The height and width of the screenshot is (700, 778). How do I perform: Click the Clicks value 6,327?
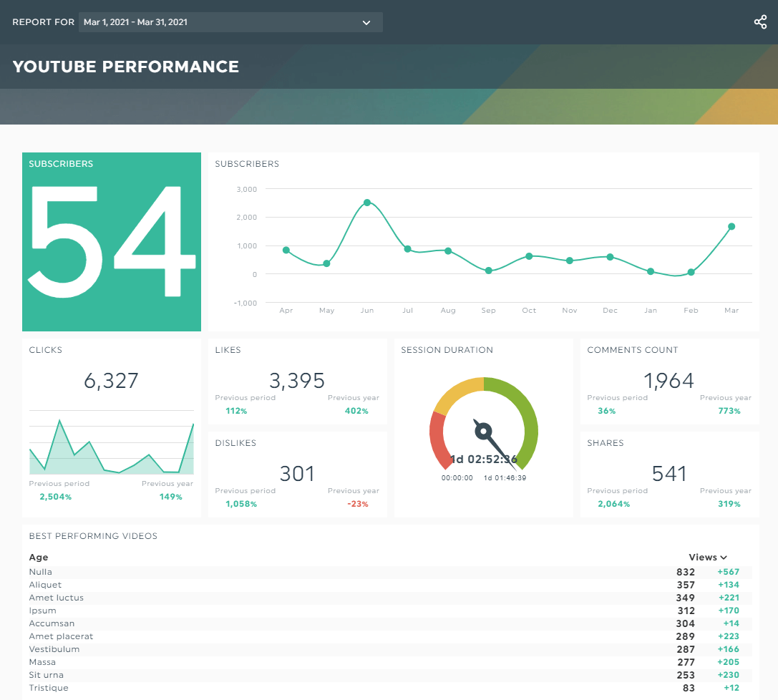[x=111, y=381]
